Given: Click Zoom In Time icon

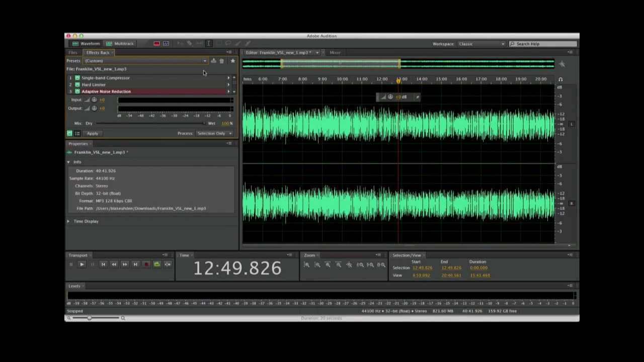Looking at the screenshot, I should click(328, 265).
